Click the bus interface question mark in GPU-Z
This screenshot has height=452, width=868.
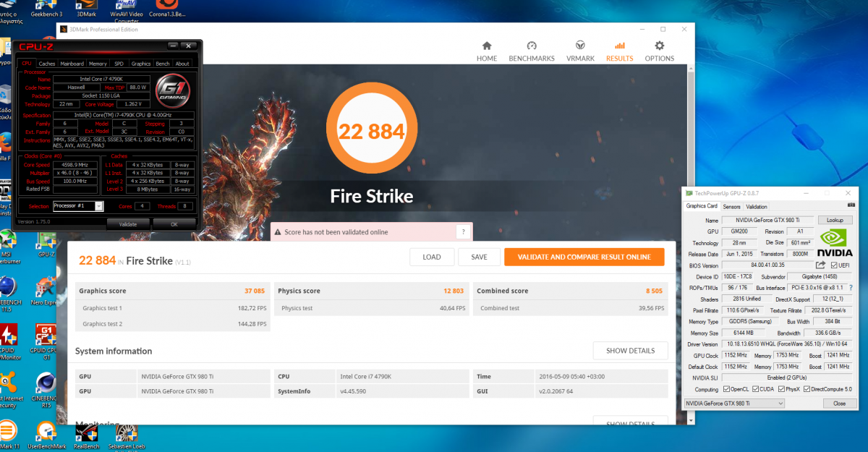(851, 288)
